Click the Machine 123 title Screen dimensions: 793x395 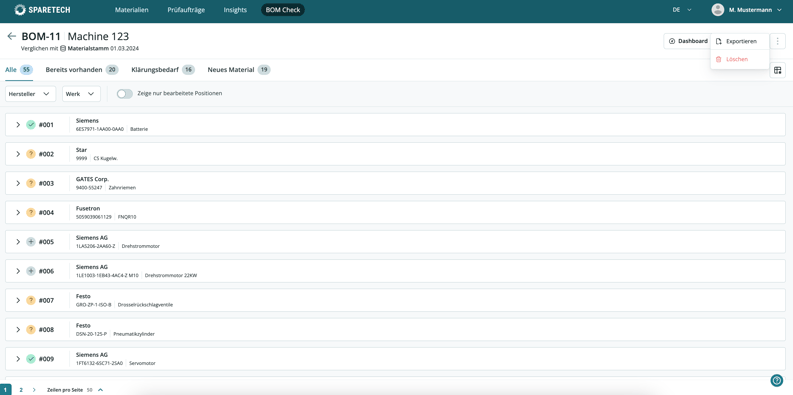[x=98, y=36]
